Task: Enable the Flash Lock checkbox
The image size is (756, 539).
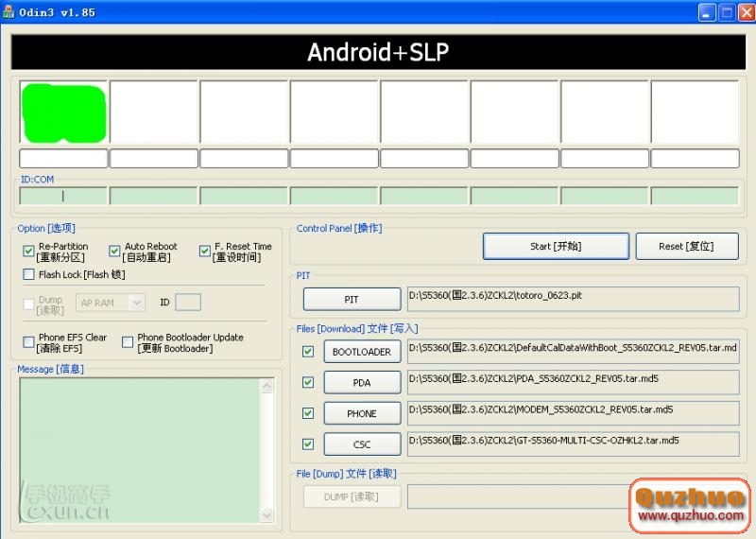Action: [29, 275]
